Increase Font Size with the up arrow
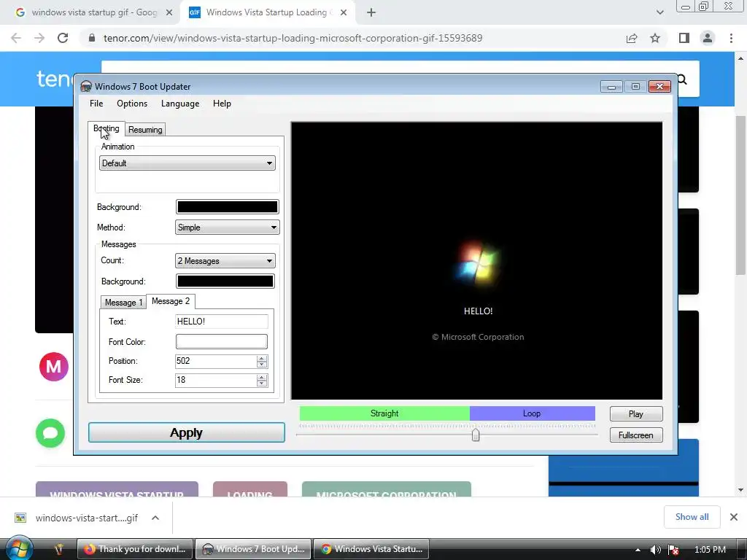This screenshot has width=747, height=560. tap(262, 377)
